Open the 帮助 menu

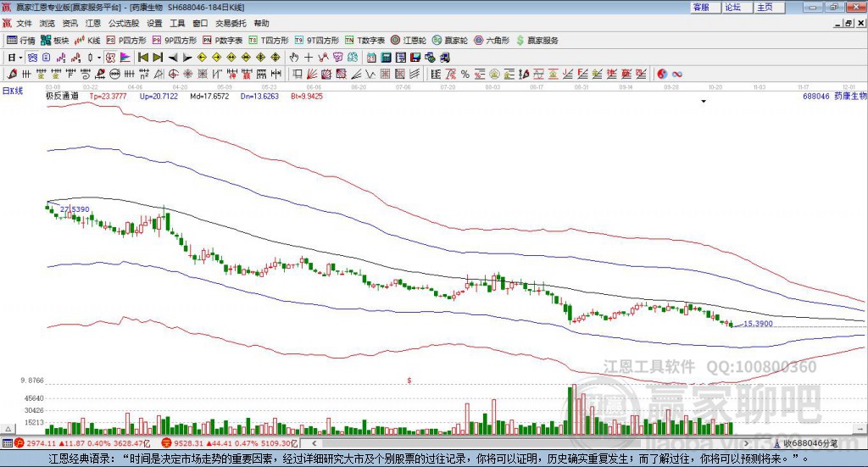tap(261, 23)
